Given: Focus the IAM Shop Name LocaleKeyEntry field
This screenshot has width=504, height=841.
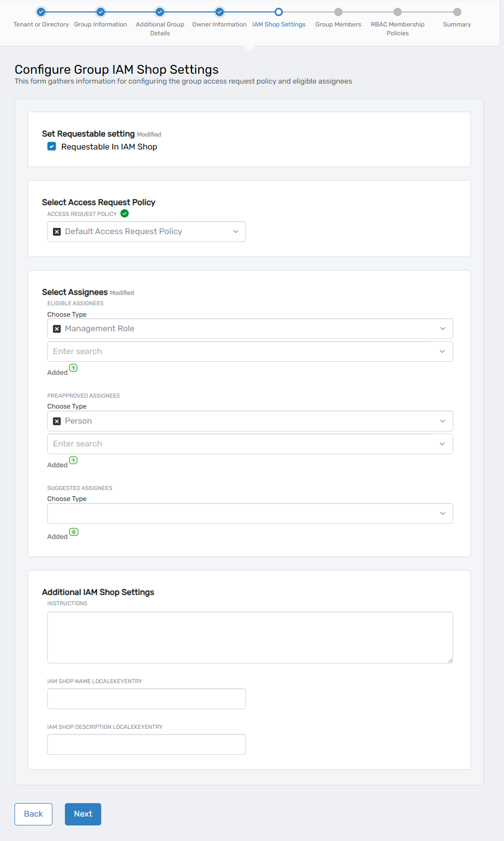Looking at the screenshot, I should [x=146, y=699].
